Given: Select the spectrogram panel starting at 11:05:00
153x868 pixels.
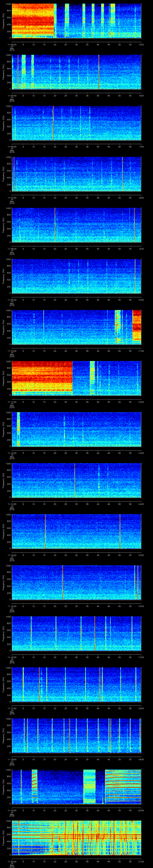Looking at the screenshot, I should point(77,72).
